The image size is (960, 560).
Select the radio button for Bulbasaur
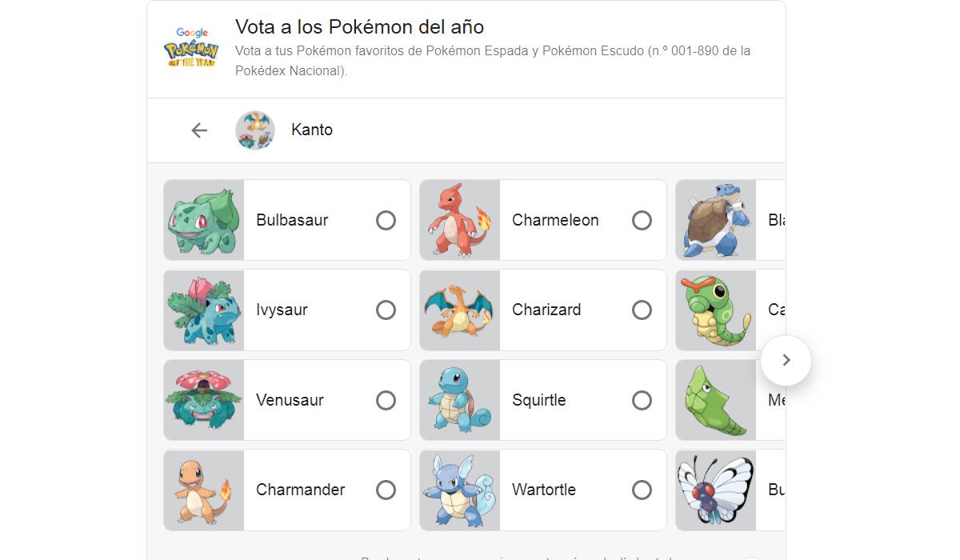click(x=387, y=220)
